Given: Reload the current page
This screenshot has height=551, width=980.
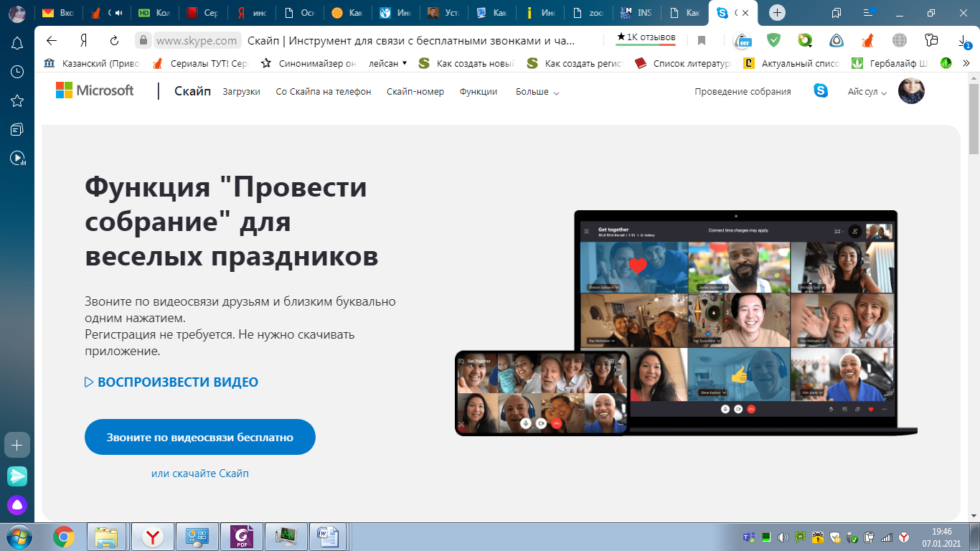Looking at the screenshot, I should click(x=114, y=40).
